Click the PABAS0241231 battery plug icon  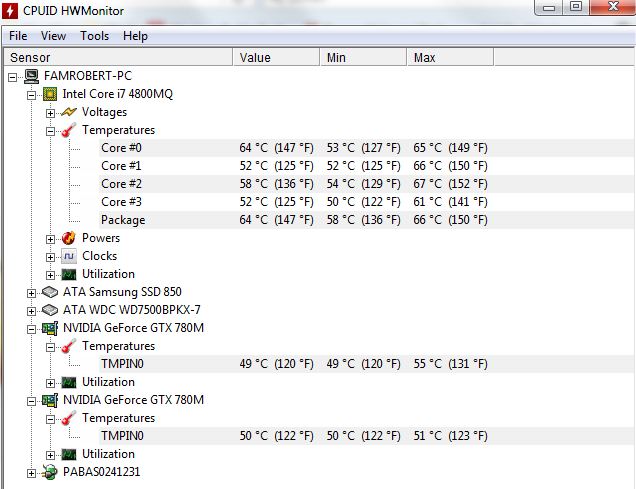[50, 472]
